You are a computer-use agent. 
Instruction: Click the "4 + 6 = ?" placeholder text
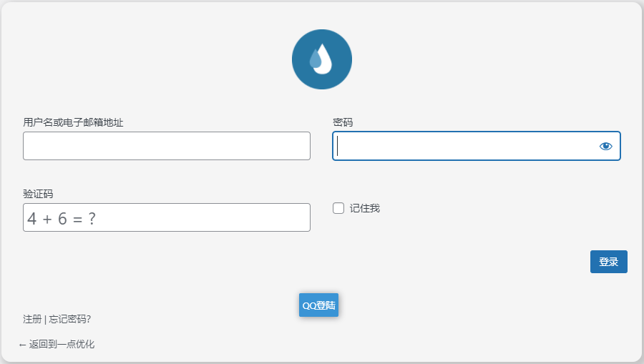coord(62,218)
